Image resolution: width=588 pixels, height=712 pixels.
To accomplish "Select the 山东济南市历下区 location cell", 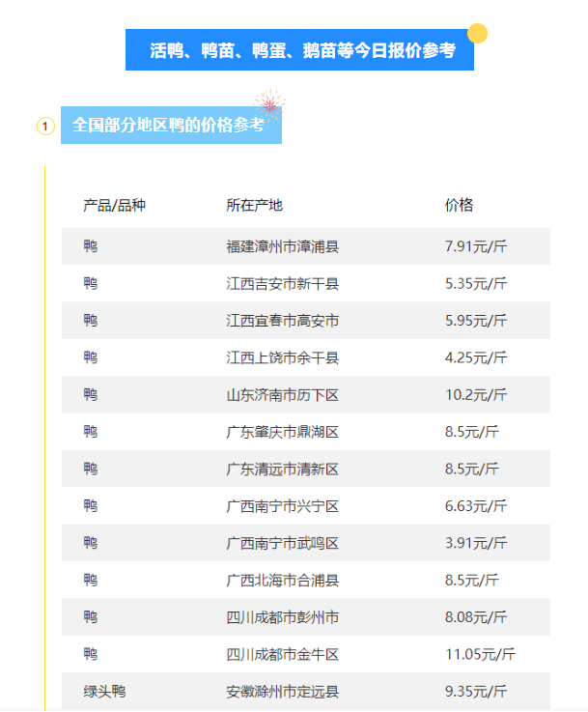I will coord(282,395).
